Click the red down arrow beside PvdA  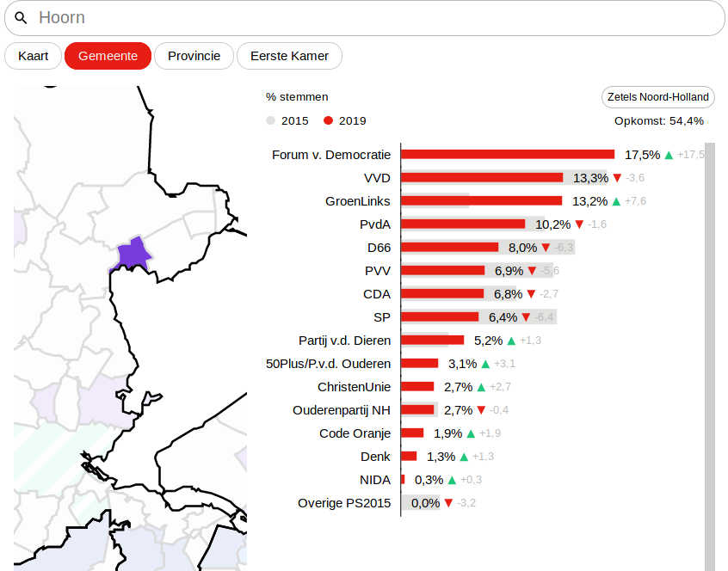pos(579,224)
